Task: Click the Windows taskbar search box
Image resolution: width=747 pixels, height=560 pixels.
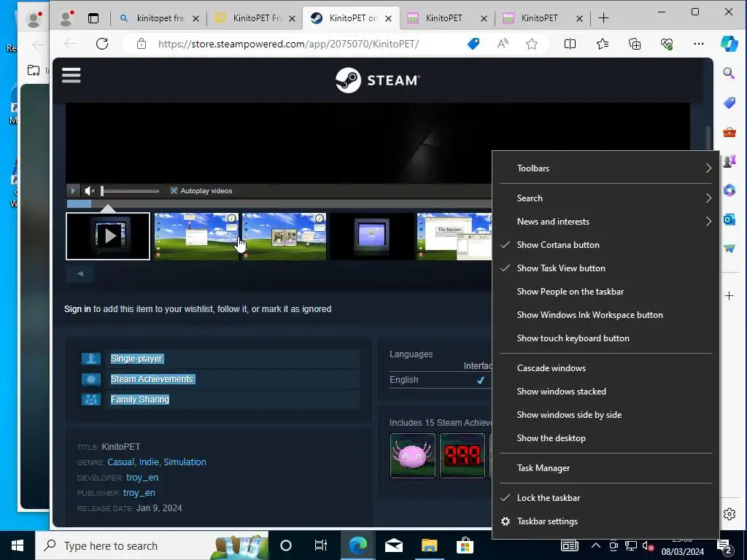Action: [152, 545]
